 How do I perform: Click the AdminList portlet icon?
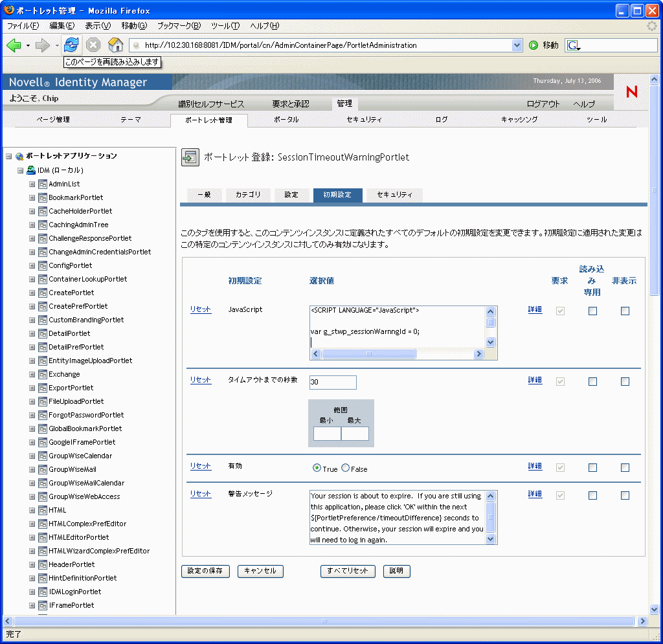(x=42, y=184)
